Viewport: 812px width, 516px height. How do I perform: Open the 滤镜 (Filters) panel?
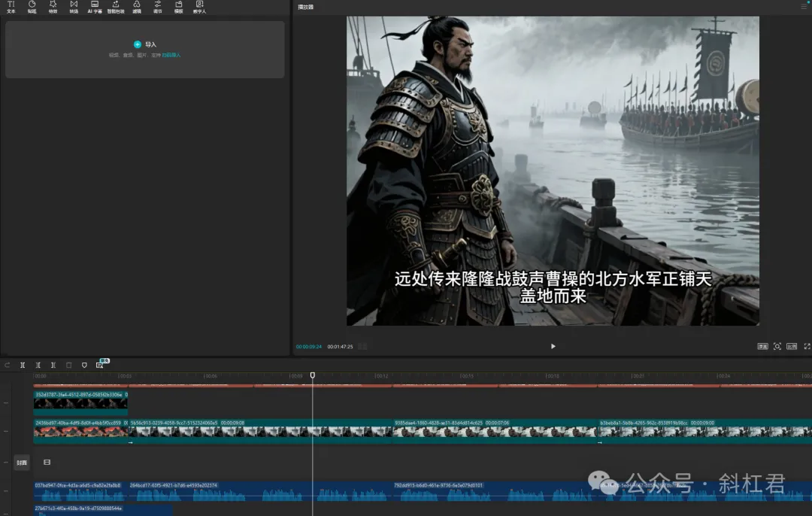137,7
